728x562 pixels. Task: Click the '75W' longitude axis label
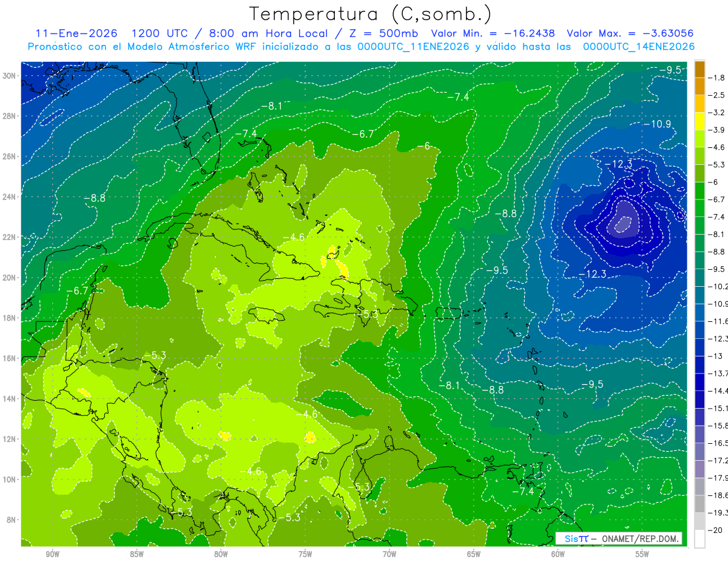pos(305,554)
